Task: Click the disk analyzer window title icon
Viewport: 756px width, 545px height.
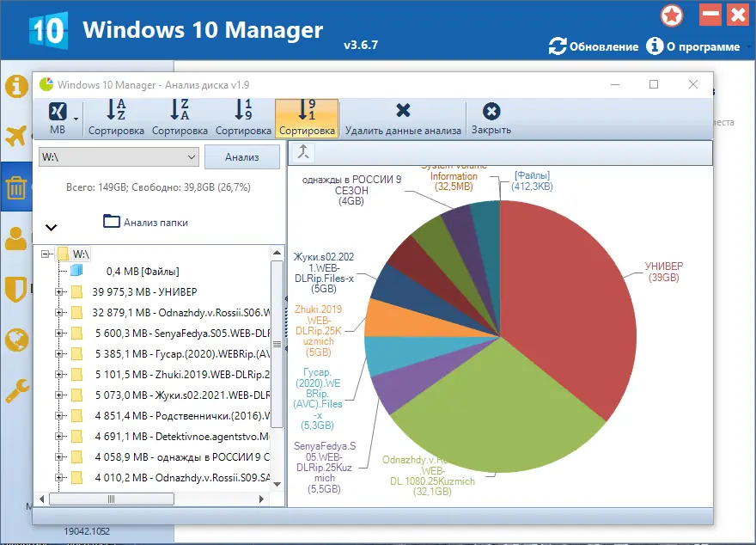Action: click(x=46, y=84)
